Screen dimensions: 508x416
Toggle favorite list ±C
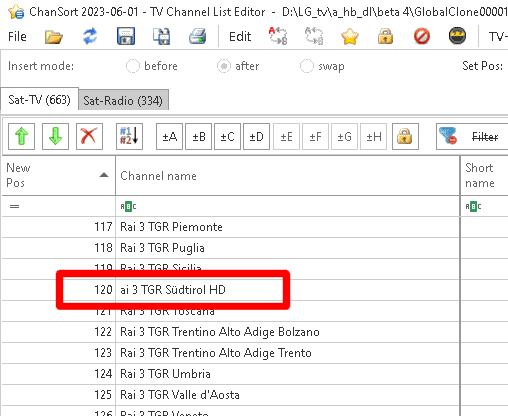click(x=227, y=137)
